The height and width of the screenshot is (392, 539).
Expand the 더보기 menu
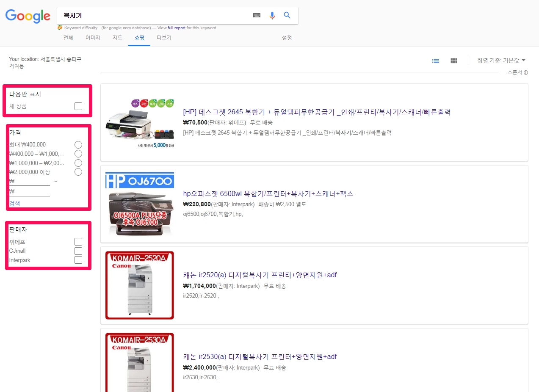point(164,38)
